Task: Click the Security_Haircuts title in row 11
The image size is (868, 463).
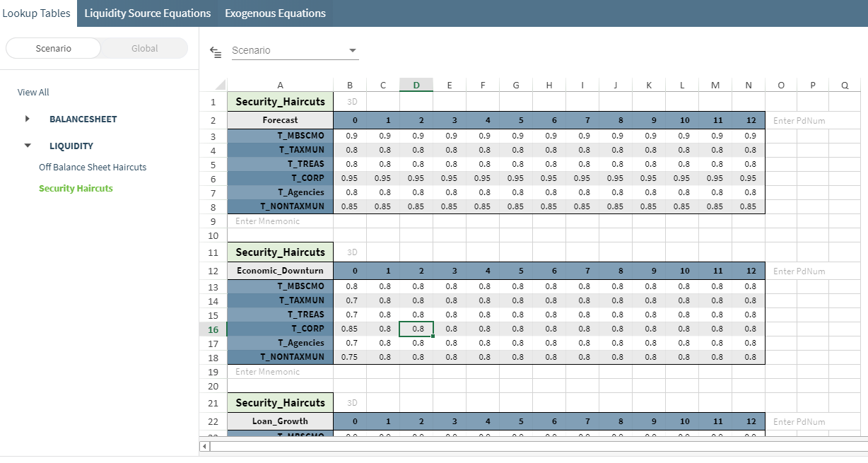Action: click(280, 252)
